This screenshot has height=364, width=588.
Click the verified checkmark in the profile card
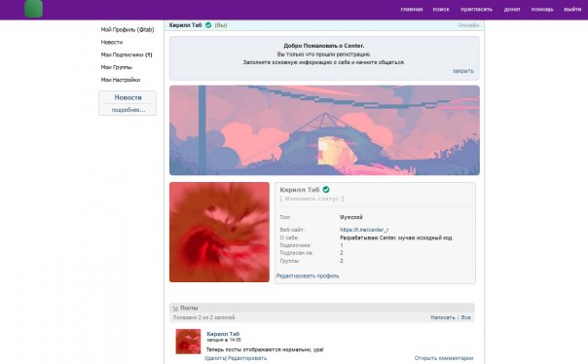point(326,190)
